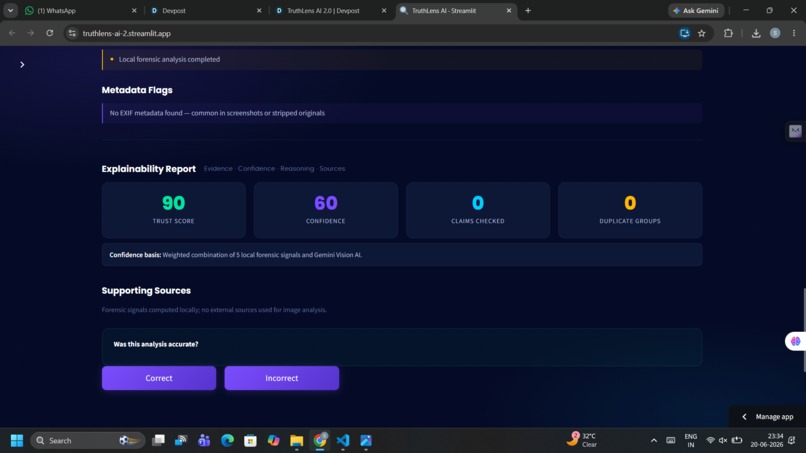The width and height of the screenshot is (806, 453).
Task: Click the Confidence basis explanation text
Action: (x=235, y=255)
